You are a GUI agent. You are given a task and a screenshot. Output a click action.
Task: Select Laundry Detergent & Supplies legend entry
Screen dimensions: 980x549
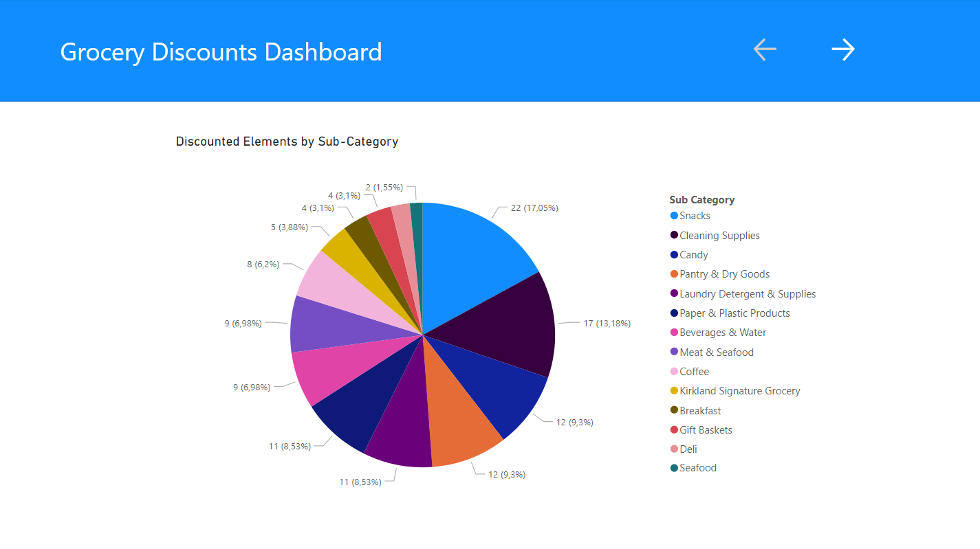(x=747, y=294)
